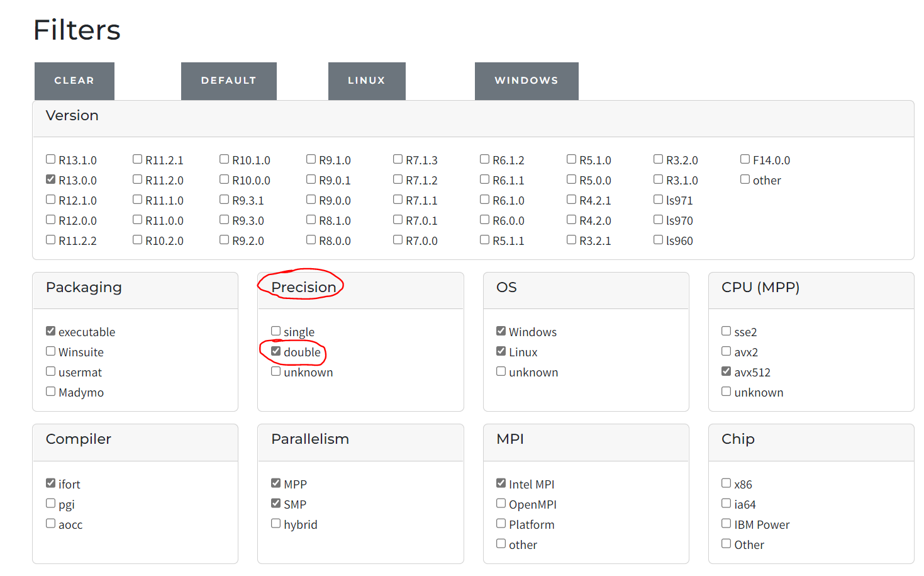Image resolution: width=924 pixels, height=576 pixels.
Task: Select version R12.0.0 checkbox
Action: click(x=51, y=220)
